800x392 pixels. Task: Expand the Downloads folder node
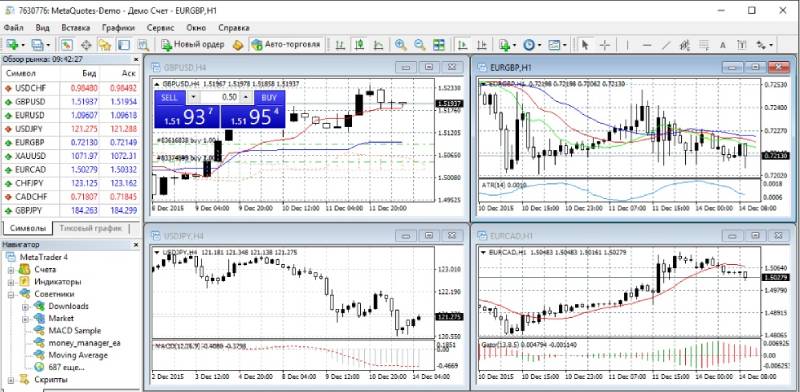(x=26, y=306)
